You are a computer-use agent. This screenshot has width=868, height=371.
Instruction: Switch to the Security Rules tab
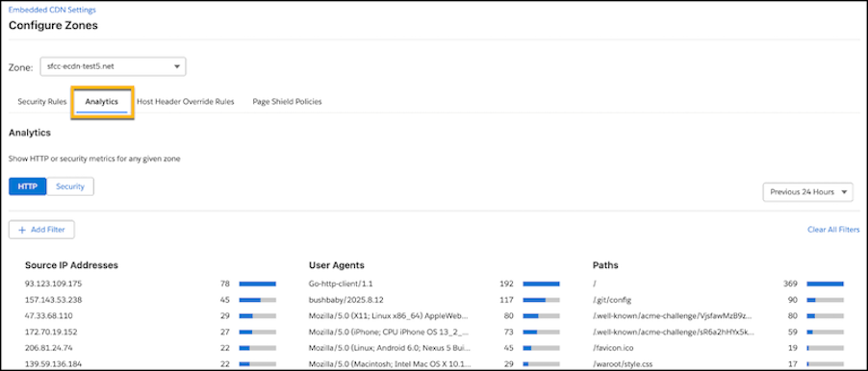(x=42, y=102)
